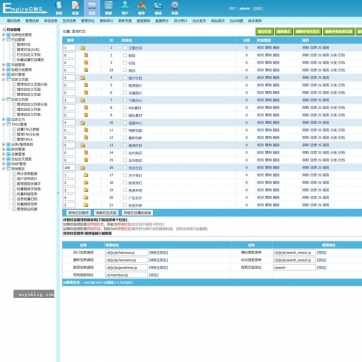
Task: Expand the 碎片管理 tree node
Action: tap(4, 75)
